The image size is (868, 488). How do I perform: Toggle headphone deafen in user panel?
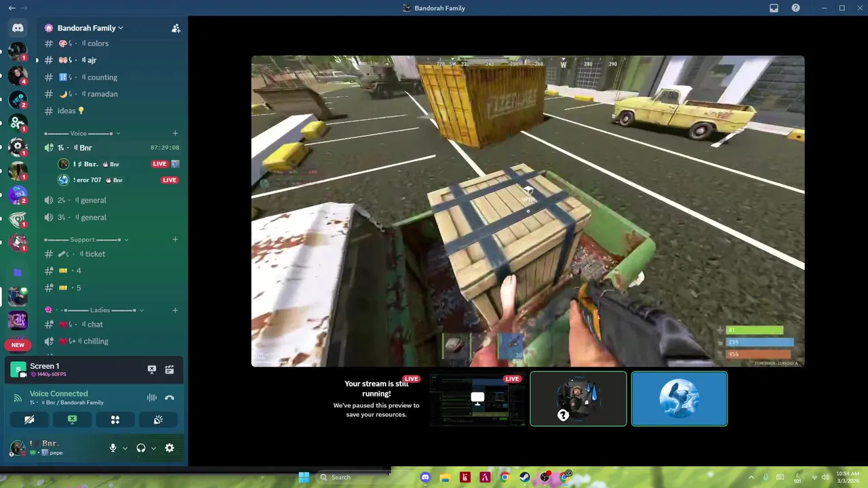click(141, 448)
